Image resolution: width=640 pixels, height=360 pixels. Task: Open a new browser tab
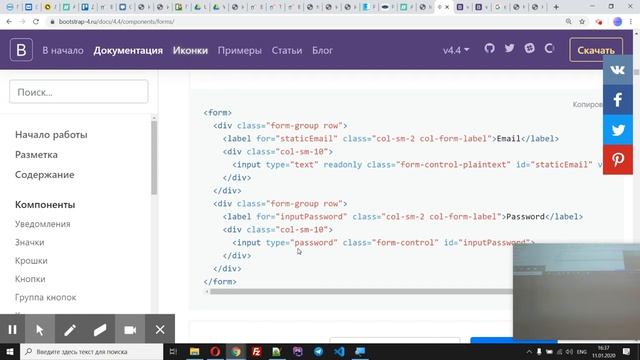point(556,7)
